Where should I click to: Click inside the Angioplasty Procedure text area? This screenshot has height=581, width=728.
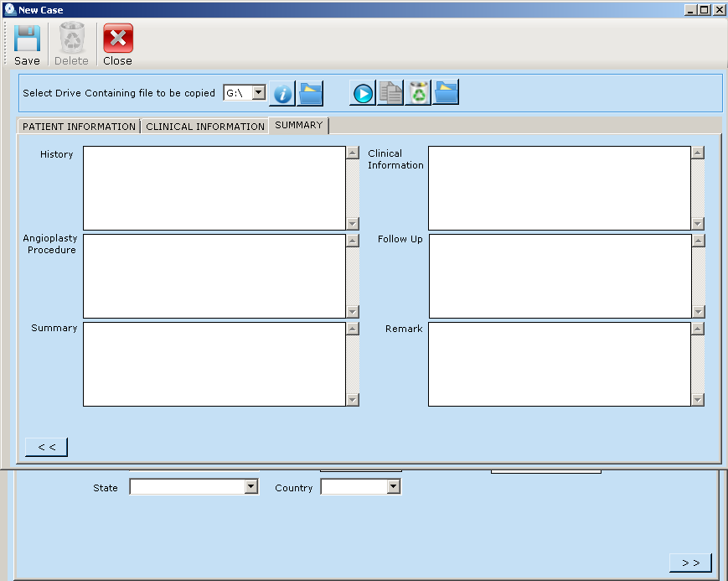[x=214, y=276]
